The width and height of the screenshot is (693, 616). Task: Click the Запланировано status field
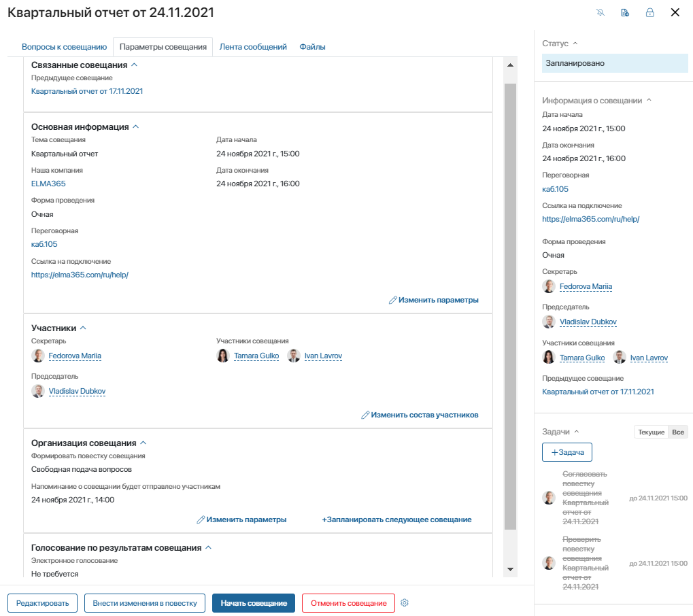click(615, 63)
